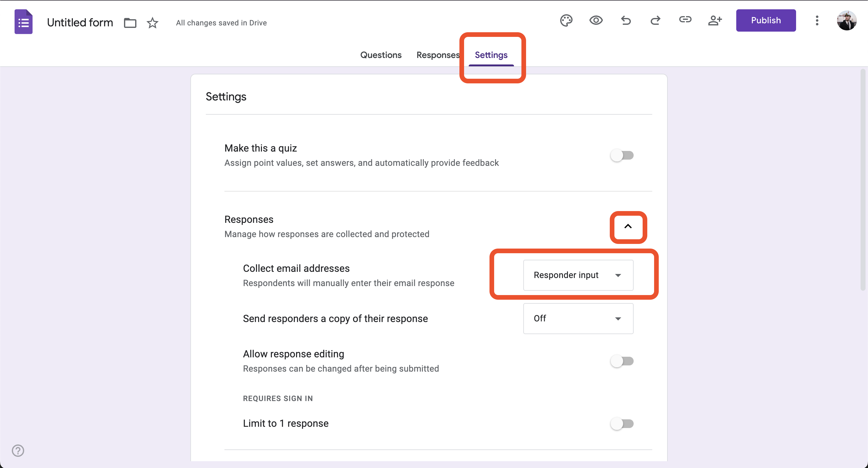
Task: Publish the form
Action: pyautogui.click(x=766, y=20)
